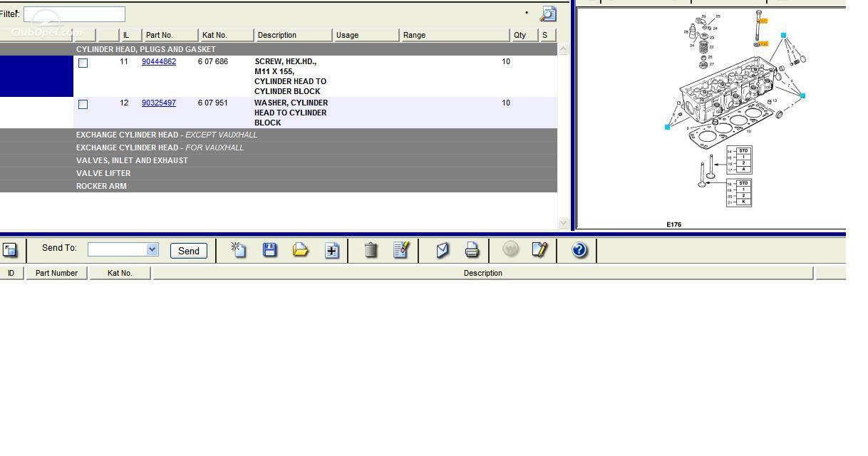Create a new parts list
The height and width of the screenshot is (456, 868).
(239, 249)
